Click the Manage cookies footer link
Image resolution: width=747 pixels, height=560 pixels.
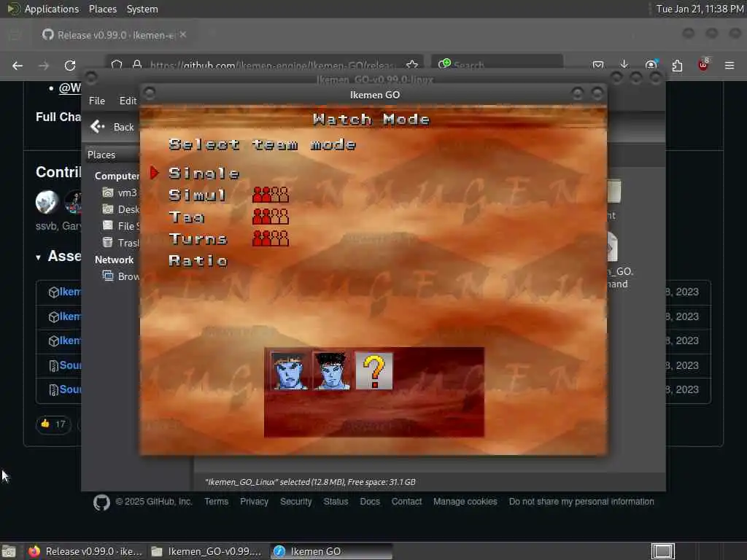pyautogui.click(x=465, y=502)
